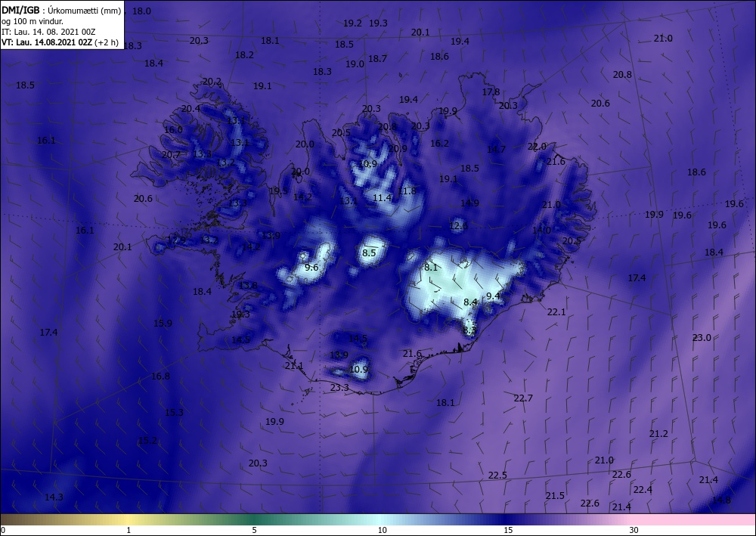Click the map value '23.3'
The height and width of the screenshot is (536, 756).
[339, 388]
